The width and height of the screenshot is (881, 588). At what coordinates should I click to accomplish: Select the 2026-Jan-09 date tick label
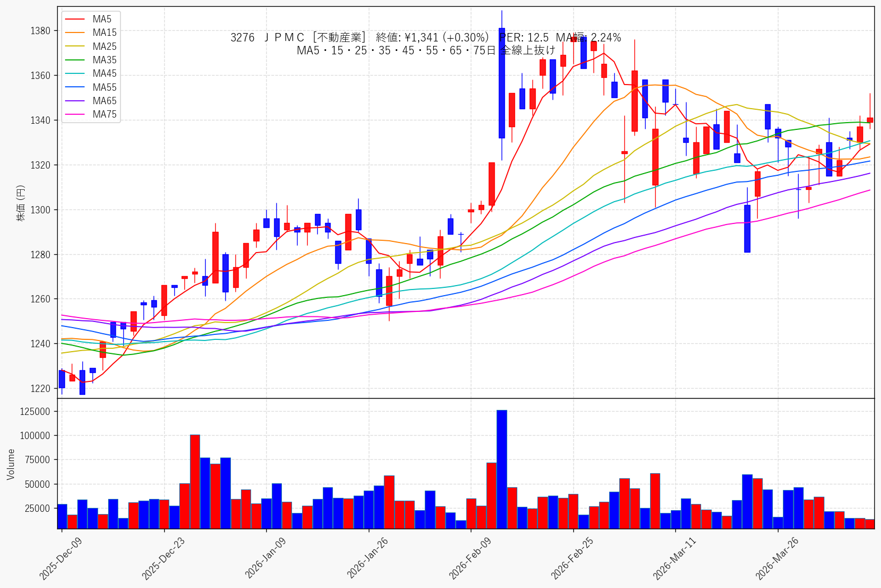[x=265, y=558]
